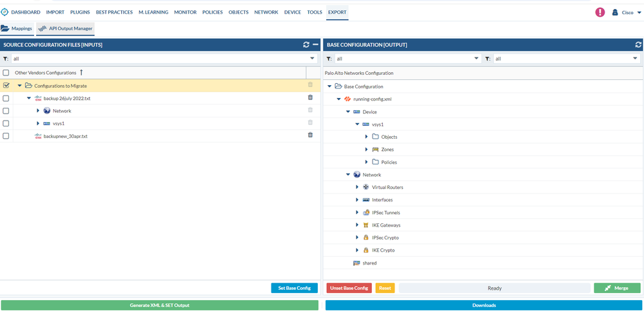Check the backup 26july 2022.txt checkbox
Viewport: 644px width, 311px height.
(x=6, y=98)
